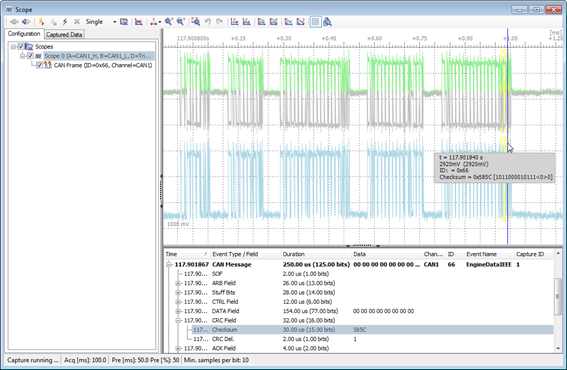Screen dimensions: 567x370
Task: Expand the DATA Field row
Action: coord(178,311)
